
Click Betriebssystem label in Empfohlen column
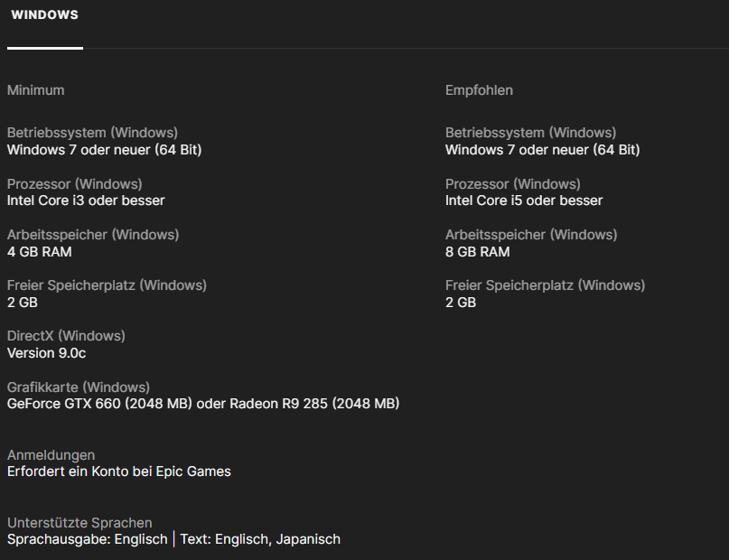530,133
